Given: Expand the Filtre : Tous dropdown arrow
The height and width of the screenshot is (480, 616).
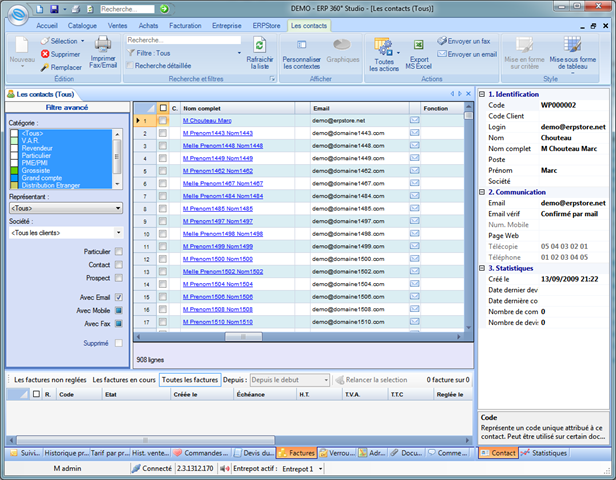Looking at the screenshot, I should [239, 53].
